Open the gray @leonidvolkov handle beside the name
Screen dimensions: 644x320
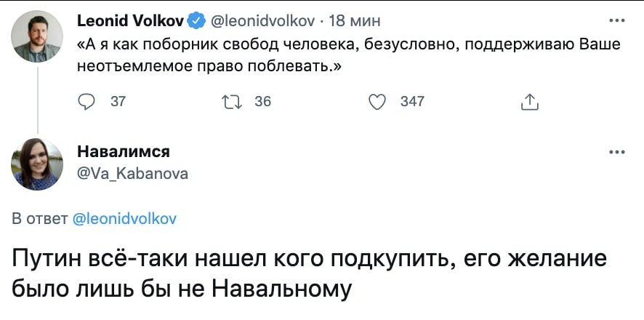(262, 20)
